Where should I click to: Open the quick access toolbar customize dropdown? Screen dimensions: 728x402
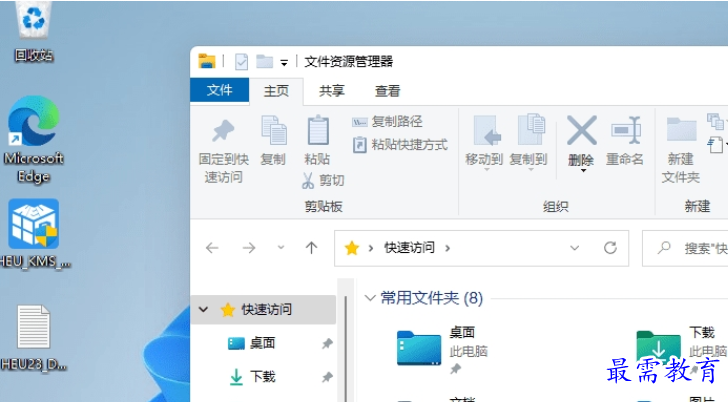tap(284, 62)
